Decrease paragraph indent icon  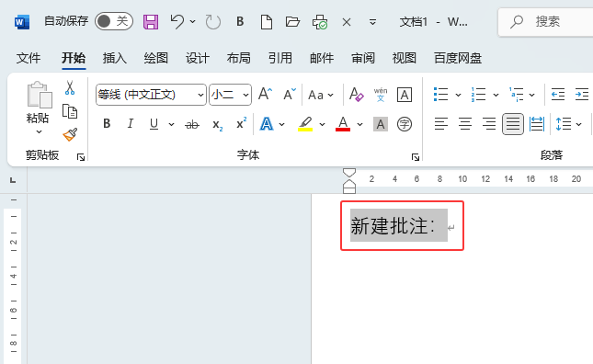558,95
